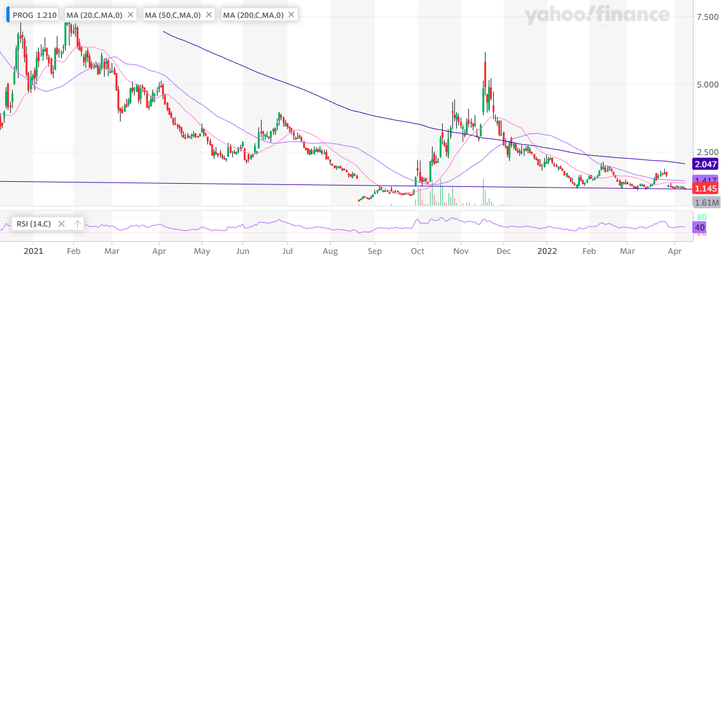
Task: Click the Nov date axis label
Action: (x=461, y=251)
